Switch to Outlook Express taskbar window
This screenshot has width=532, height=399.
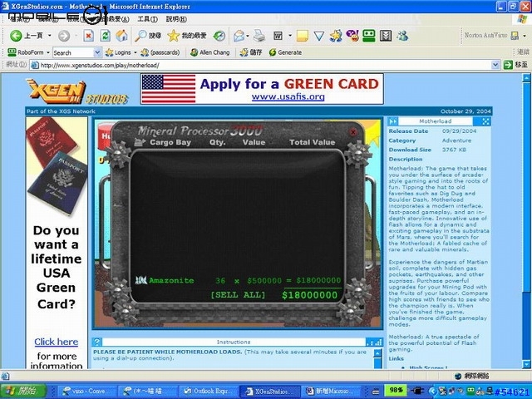click(x=209, y=392)
